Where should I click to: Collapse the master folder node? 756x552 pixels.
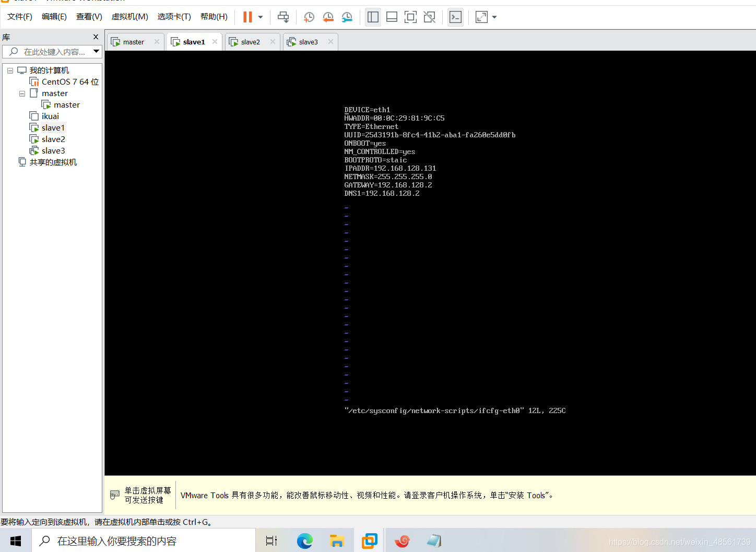(x=22, y=93)
